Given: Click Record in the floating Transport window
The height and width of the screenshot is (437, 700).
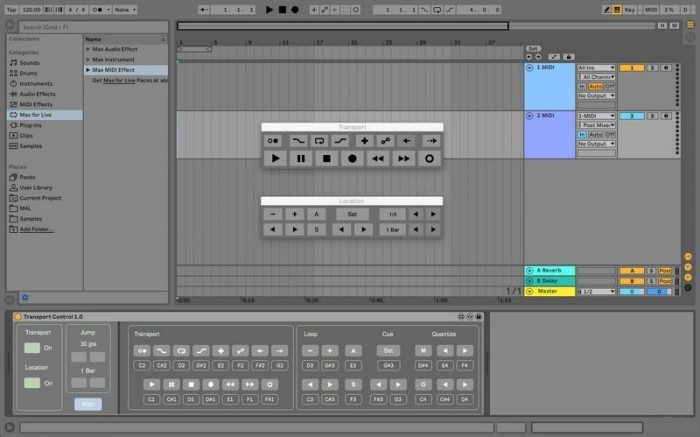Looking at the screenshot, I should [352, 158].
